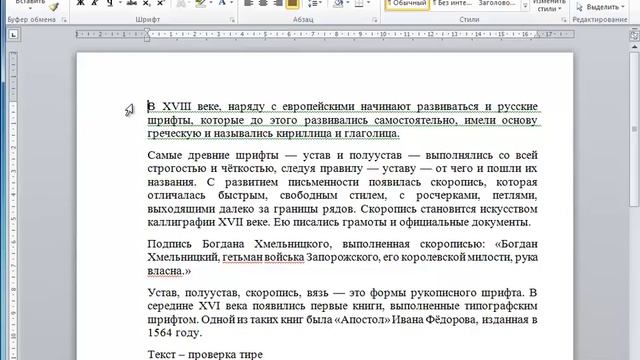Click the year 1564 in text
Screen dimensions: 640x360
(x=160, y=333)
